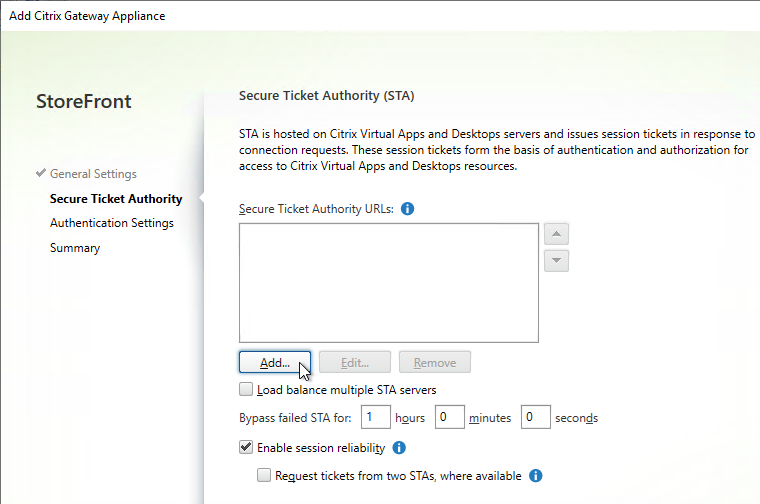Click the General Settings checkmark icon

41,173
